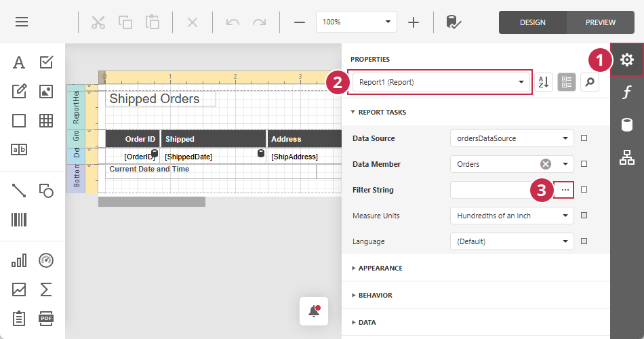644x339 pixels.
Task: Open the zoom level 100% dropdown
Action: tap(357, 22)
